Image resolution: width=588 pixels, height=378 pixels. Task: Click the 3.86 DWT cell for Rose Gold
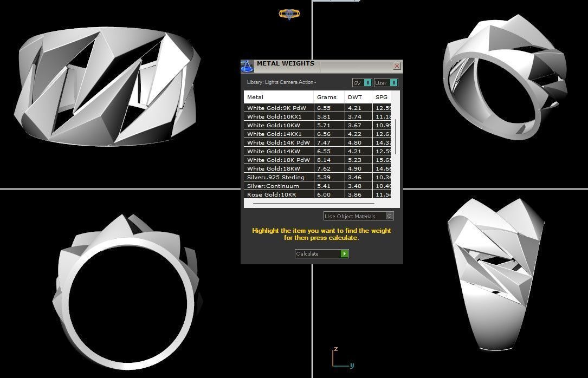[358, 194]
